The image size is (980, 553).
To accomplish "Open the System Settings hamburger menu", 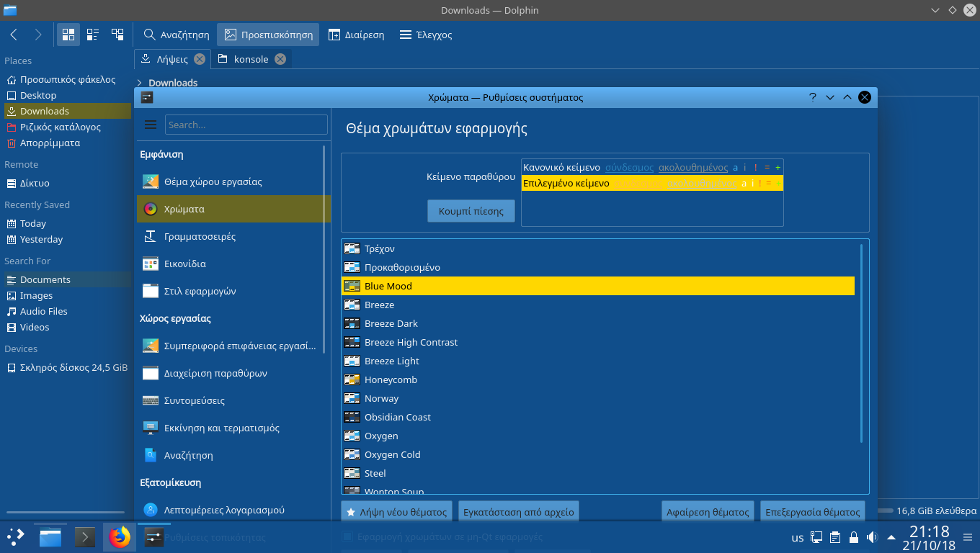I will click(151, 125).
